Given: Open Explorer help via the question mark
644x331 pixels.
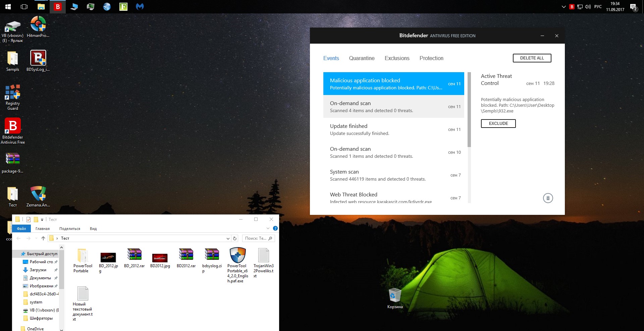Looking at the screenshot, I should pos(275,228).
